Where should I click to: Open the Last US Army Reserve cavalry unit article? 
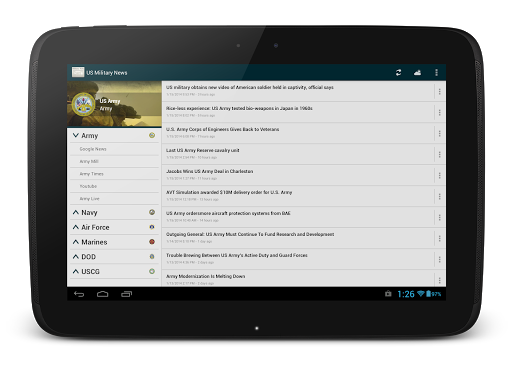298,154
